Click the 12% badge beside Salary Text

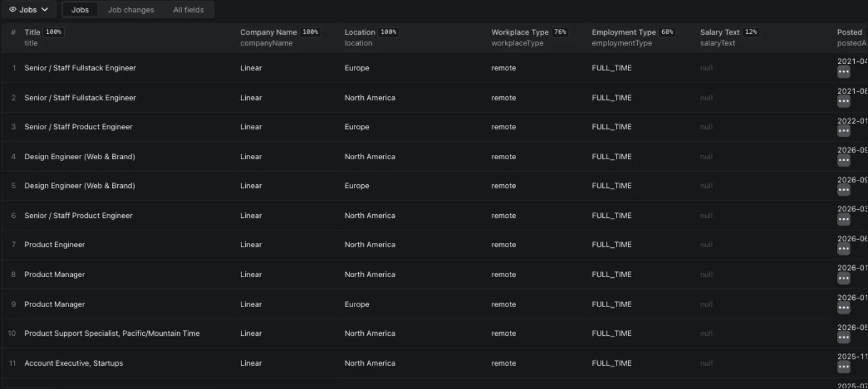coord(751,32)
